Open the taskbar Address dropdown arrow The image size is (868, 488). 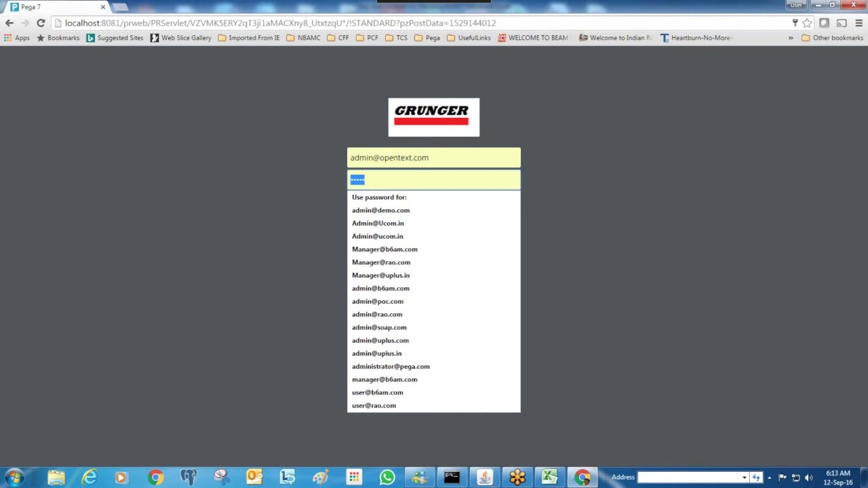(744, 477)
